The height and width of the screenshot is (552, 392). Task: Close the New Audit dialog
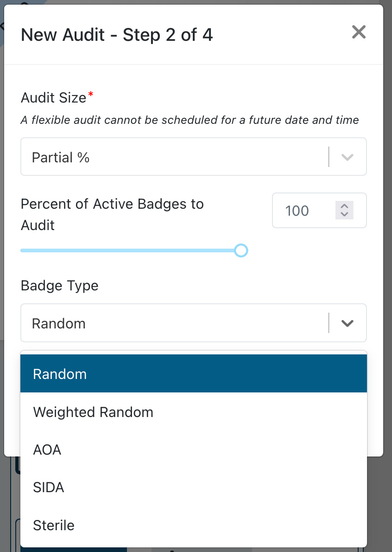(x=359, y=32)
